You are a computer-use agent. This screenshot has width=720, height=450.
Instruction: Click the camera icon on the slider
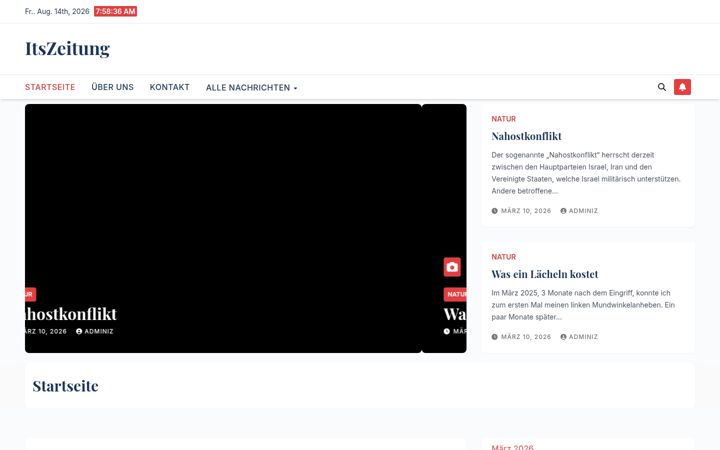click(x=452, y=267)
